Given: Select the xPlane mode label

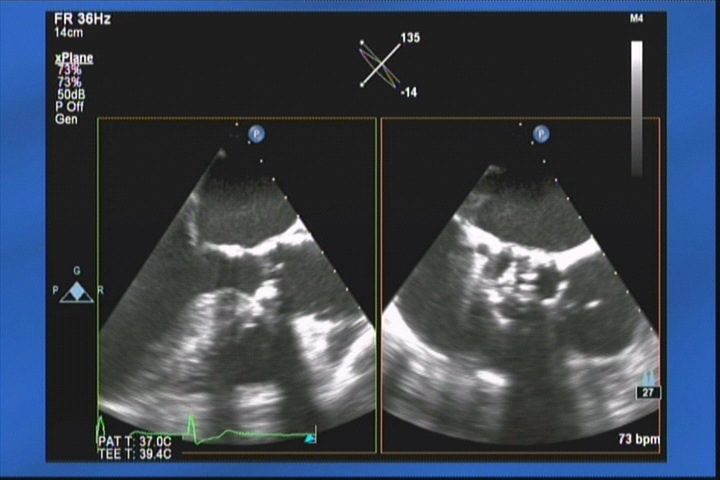Looking at the screenshot, I should tap(74, 58).
